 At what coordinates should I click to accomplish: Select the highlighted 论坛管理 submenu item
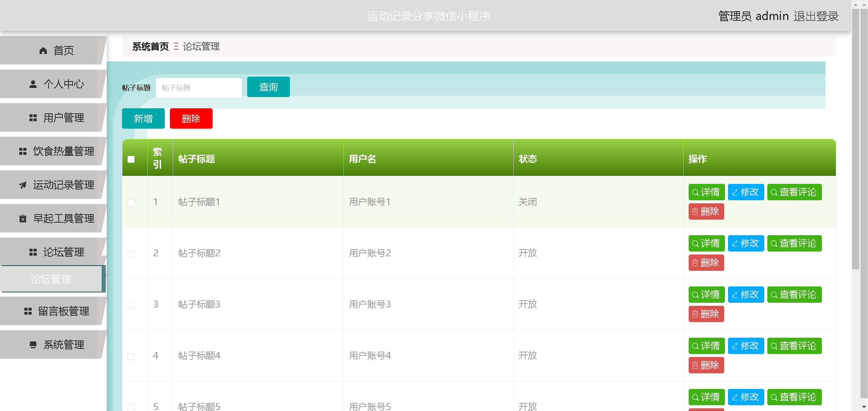51,279
